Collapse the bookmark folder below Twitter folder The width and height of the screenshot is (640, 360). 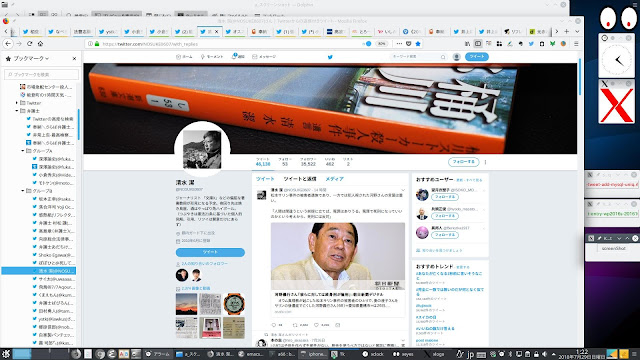point(17,111)
